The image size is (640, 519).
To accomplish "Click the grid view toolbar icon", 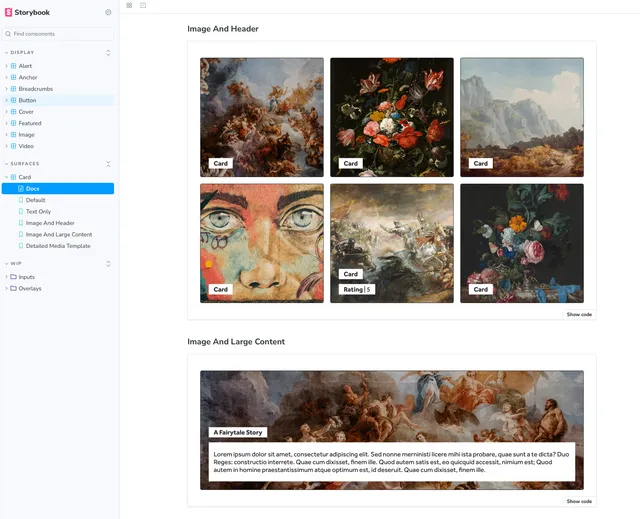I will click(x=129, y=5).
